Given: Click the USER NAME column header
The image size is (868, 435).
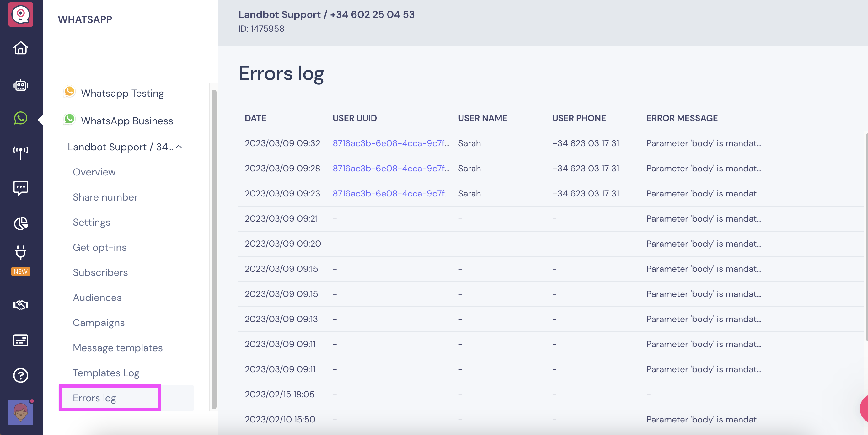Looking at the screenshot, I should pyautogui.click(x=482, y=118).
